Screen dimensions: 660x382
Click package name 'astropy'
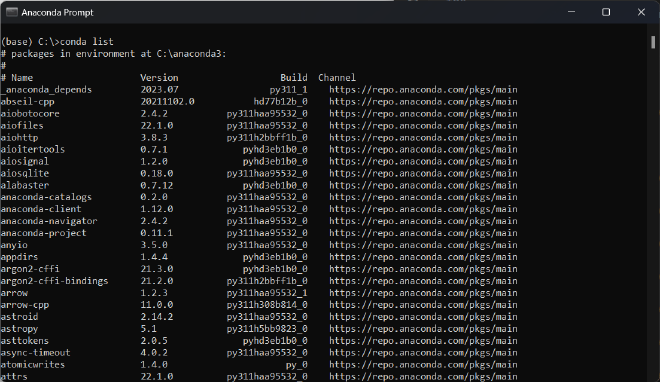click(19, 329)
